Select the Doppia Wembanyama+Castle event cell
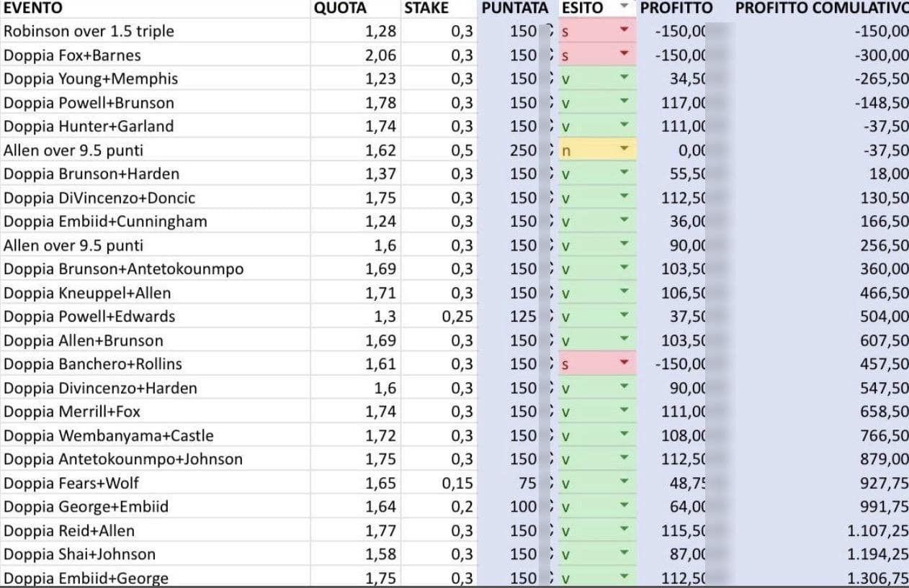Viewport: 909px width, 588px height. point(109,435)
